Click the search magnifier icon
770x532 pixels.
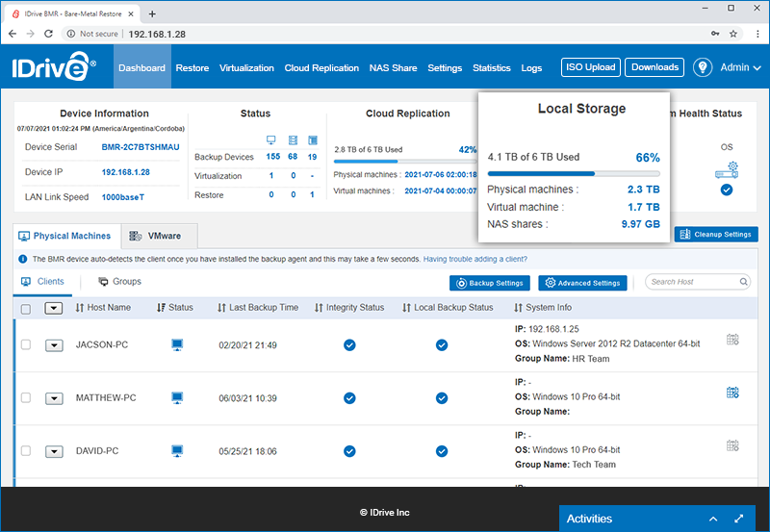(x=743, y=282)
